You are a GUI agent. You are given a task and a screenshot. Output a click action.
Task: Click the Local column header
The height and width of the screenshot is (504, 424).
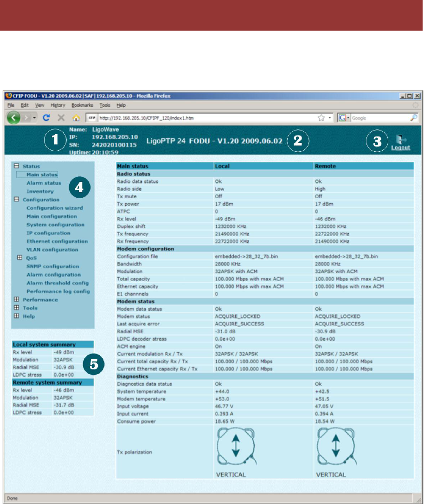222,166
